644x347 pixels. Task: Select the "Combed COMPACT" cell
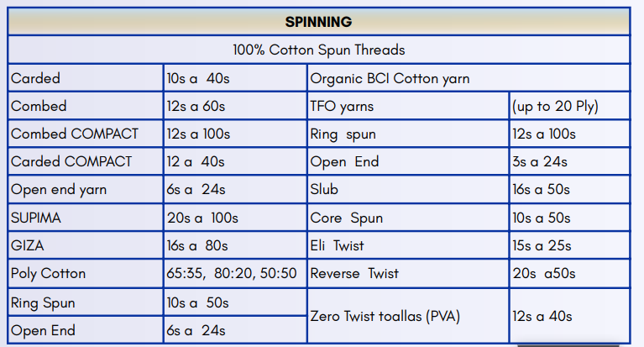(75, 134)
